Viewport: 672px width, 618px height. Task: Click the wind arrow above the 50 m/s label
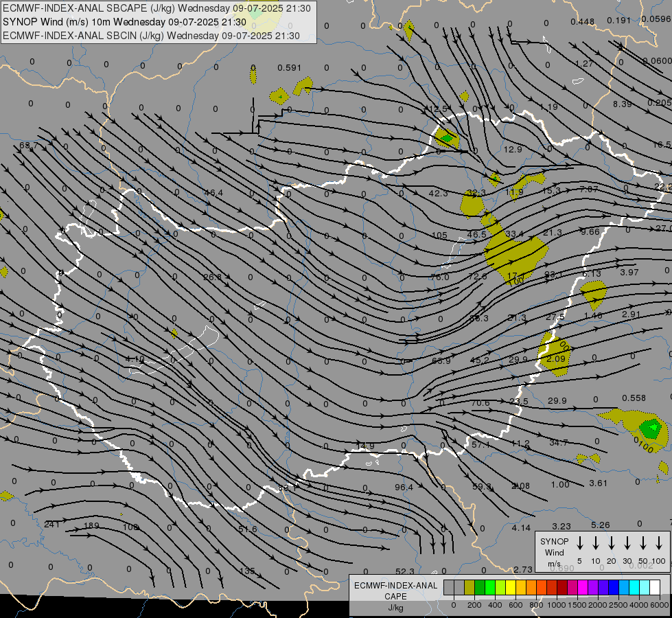pos(643,542)
